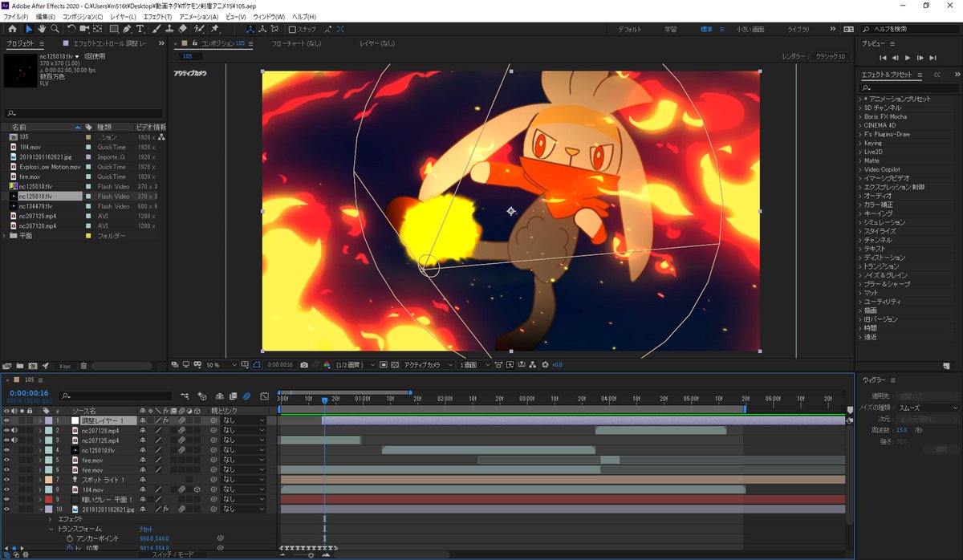Select the Rectangle shape tool

(x=113, y=29)
